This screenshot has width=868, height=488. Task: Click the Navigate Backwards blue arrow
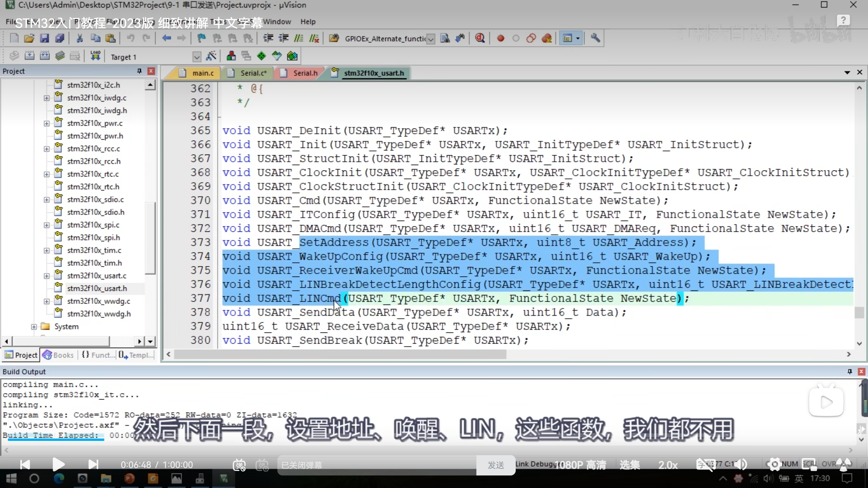tap(166, 38)
